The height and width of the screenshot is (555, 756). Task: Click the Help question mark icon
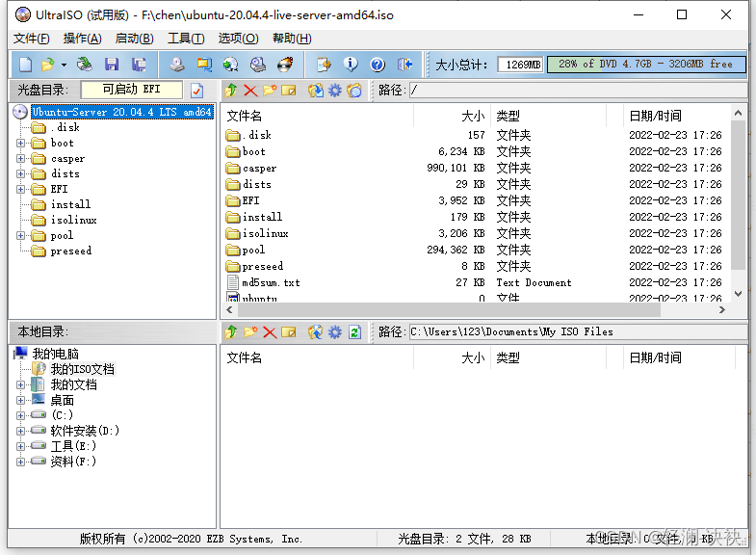click(378, 65)
